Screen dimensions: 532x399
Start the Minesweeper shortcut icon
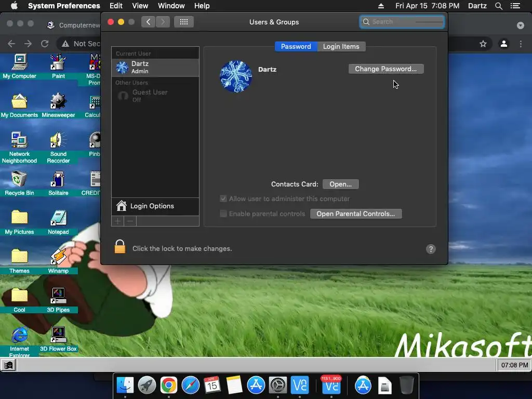pos(58,105)
